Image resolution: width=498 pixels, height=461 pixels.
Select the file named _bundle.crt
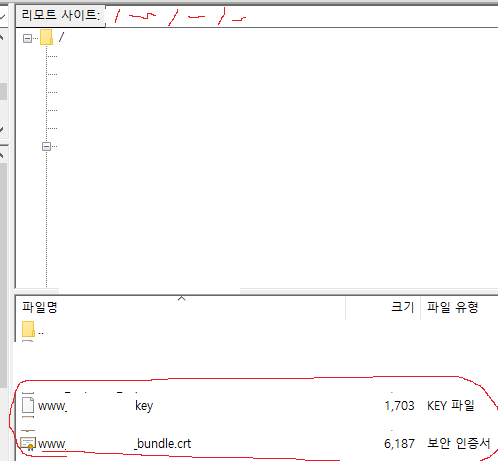[x=114, y=444]
